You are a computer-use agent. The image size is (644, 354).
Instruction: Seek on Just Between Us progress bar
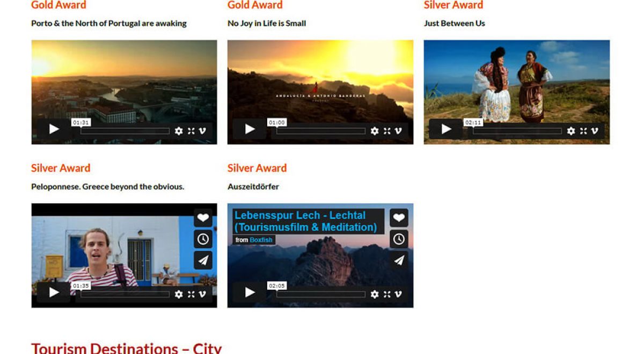point(517,131)
